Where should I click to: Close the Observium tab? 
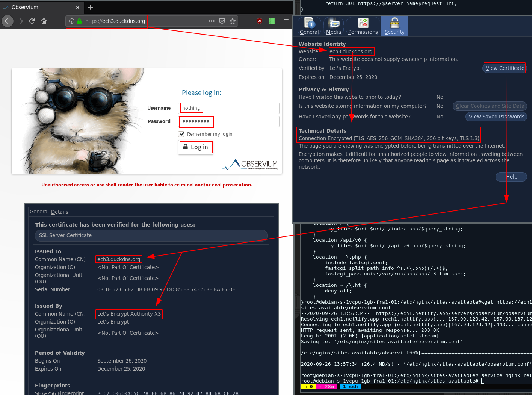coord(78,7)
